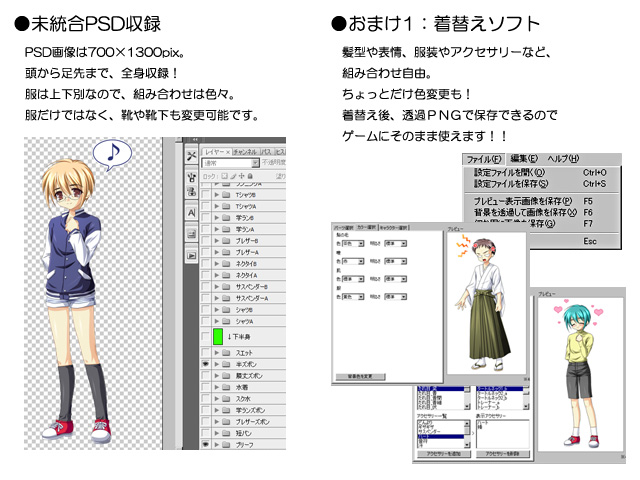Switch to キャラクター選択 tab
Screen dimensions: 640x480
pyautogui.click(x=394, y=227)
